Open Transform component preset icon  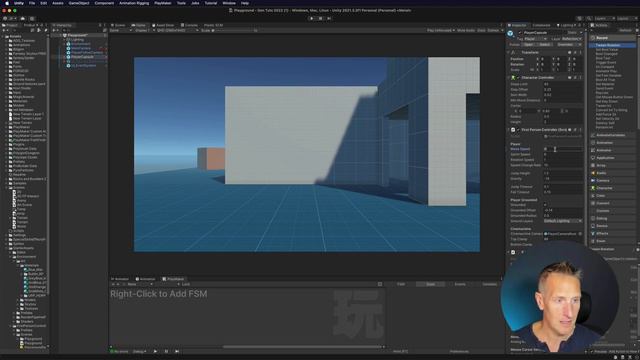[575, 53]
